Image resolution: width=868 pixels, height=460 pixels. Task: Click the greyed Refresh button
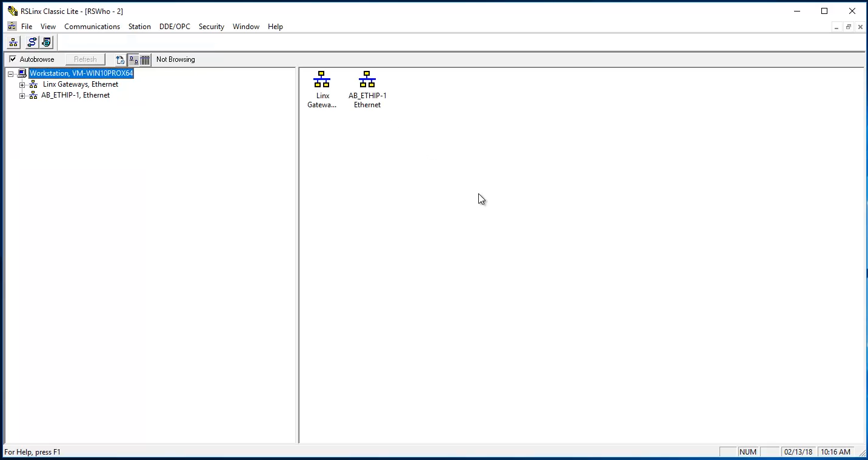85,59
